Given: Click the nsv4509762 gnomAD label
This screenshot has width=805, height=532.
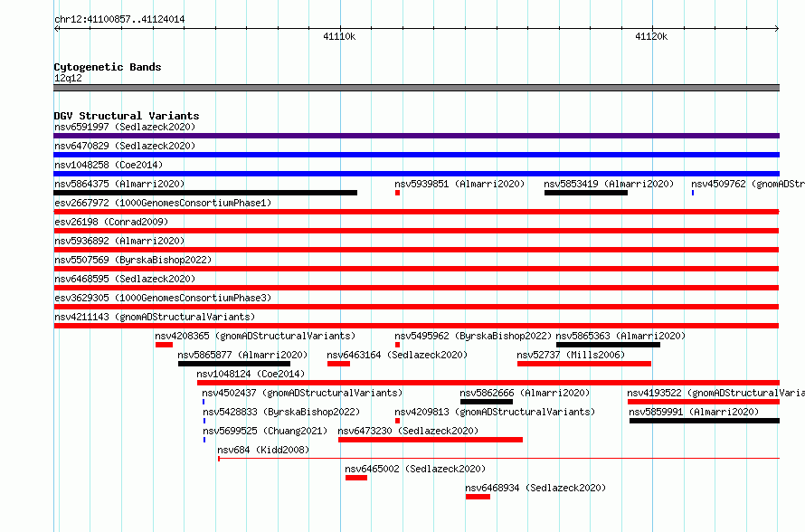Looking at the screenshot, I should (x=747, y=184).
